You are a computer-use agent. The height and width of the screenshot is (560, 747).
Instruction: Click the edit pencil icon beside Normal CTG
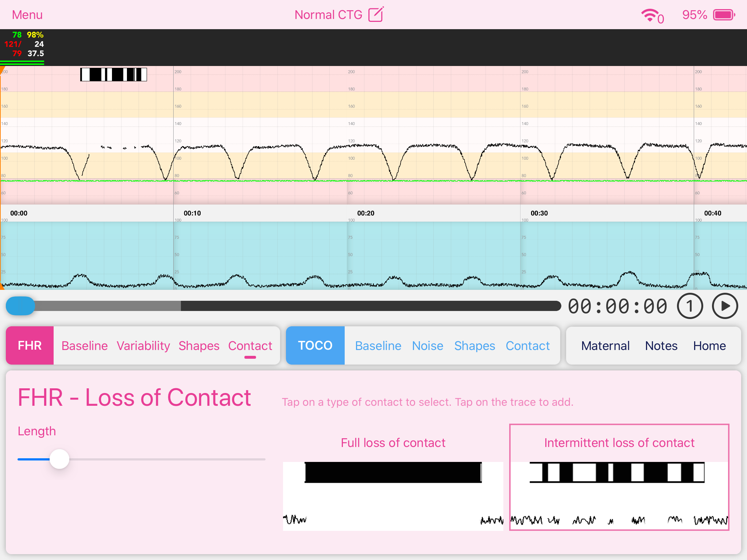click(x=376, y=15)
